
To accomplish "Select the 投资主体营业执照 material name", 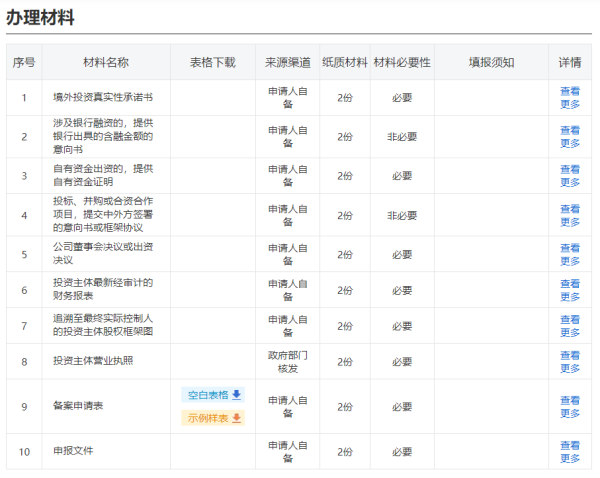I will 93,361.
